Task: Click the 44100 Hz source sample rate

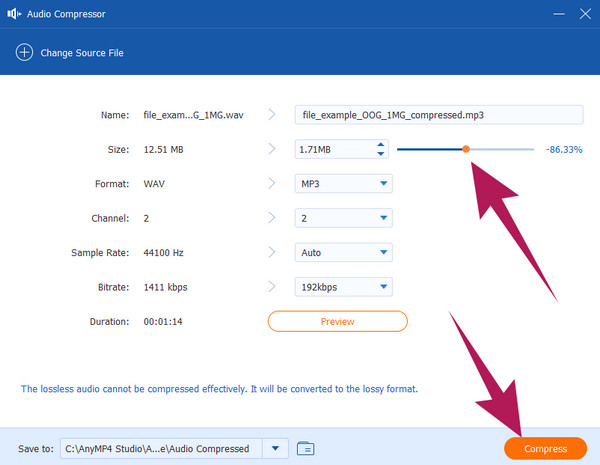Action: [163, 253]
